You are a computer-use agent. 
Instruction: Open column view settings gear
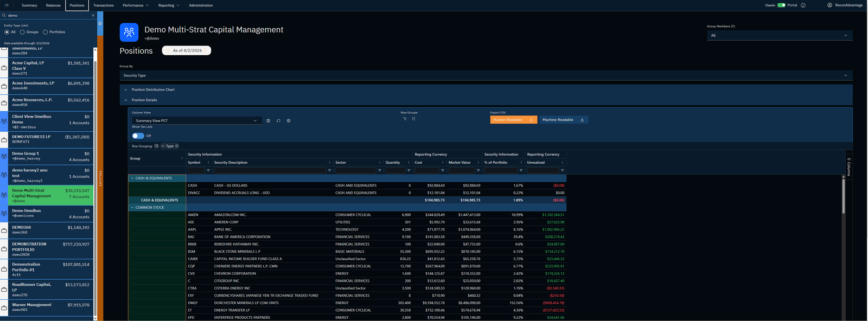pyautogui.click(x=289, y=121)
